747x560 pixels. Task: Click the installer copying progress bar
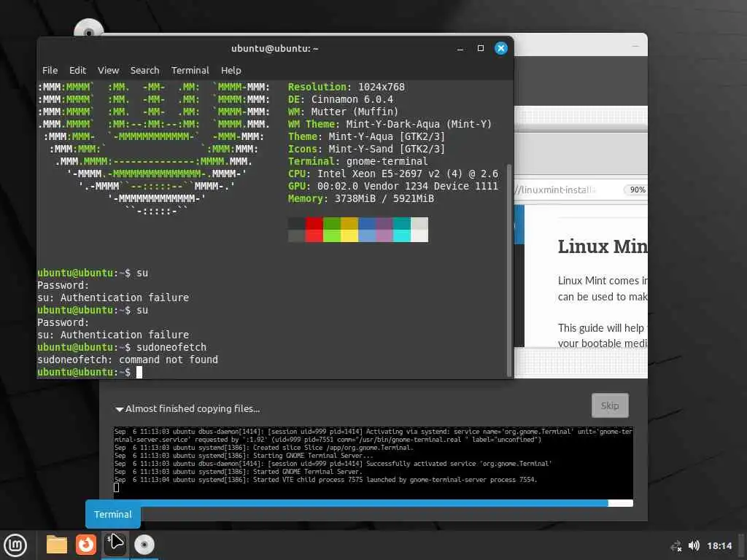[x=373, y=503]
